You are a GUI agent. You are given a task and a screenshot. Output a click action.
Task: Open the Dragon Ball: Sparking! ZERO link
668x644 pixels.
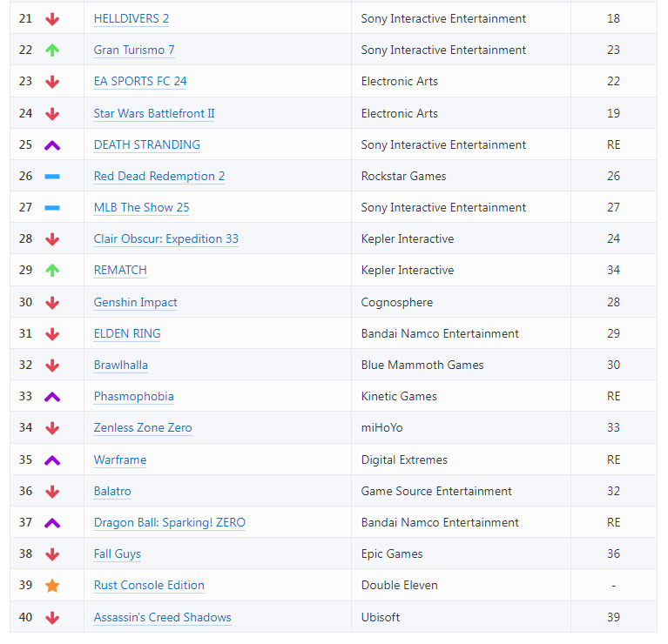[x=170, y=523]
